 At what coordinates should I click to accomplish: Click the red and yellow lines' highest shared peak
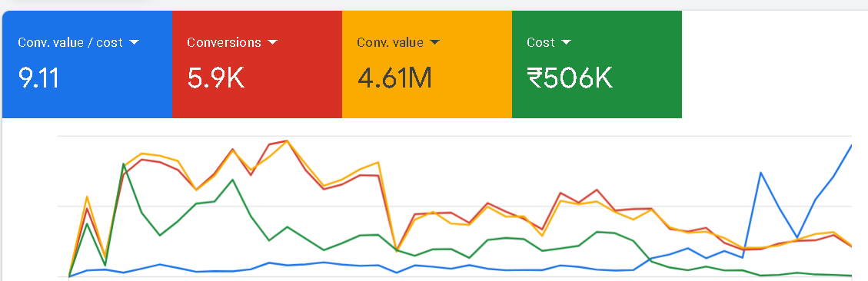coord(287,140)
